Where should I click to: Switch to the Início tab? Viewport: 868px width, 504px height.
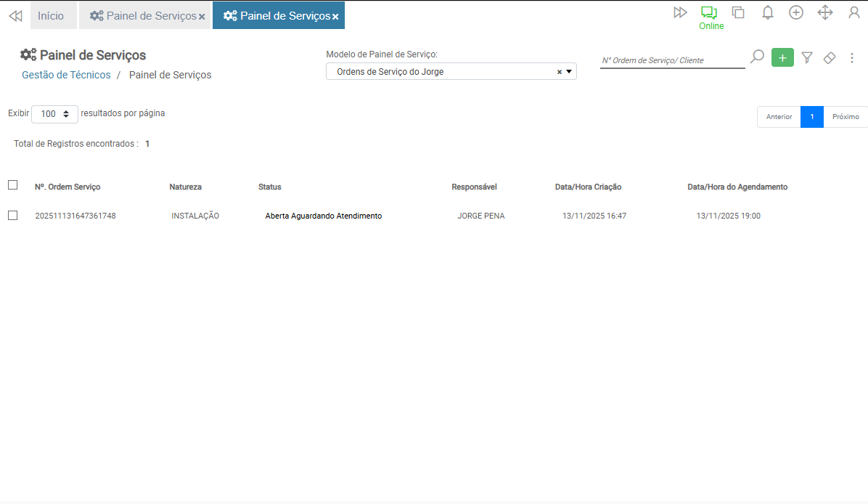[51, 15]
